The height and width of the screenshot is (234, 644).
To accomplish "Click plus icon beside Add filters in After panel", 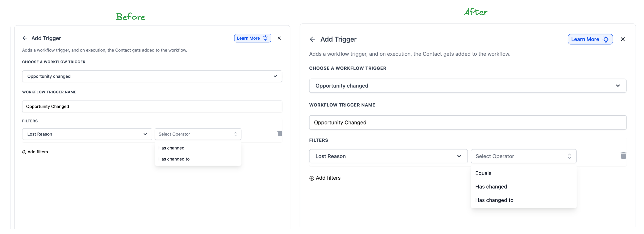I will 311,178.
